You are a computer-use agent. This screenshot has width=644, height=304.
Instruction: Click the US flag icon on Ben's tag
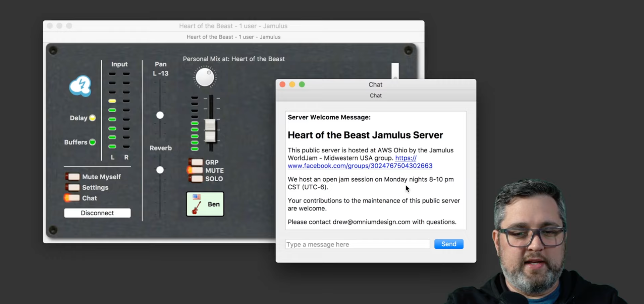tap(197, 197)
